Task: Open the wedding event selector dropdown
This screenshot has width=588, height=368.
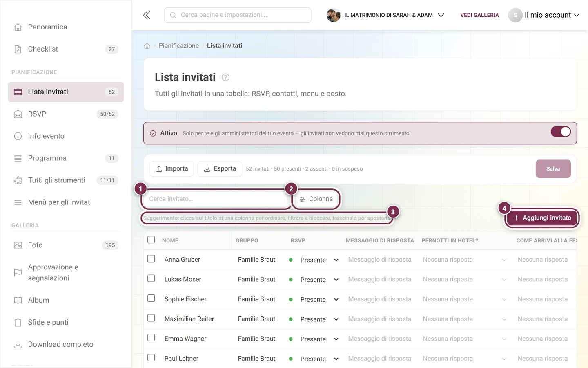Action: (385, 15)
